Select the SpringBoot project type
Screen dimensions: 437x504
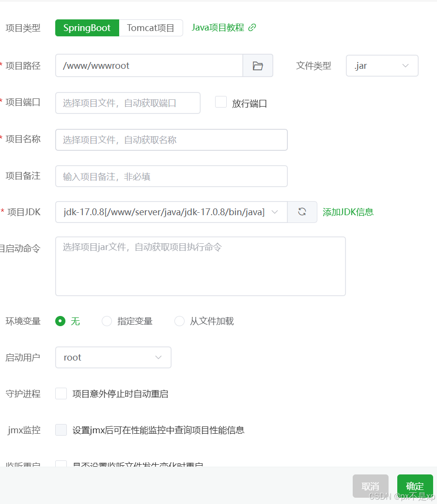pos(87,28)
